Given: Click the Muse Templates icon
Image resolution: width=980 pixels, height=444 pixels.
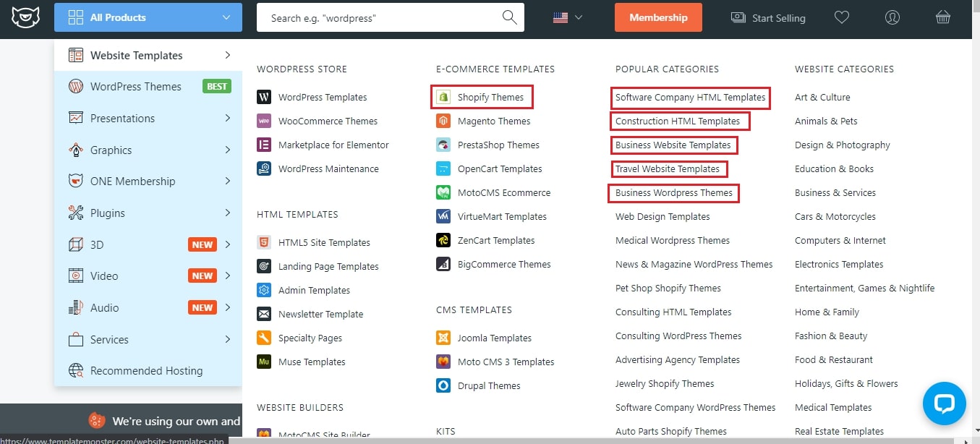Looking at the screenshot, I should [264, 362].
